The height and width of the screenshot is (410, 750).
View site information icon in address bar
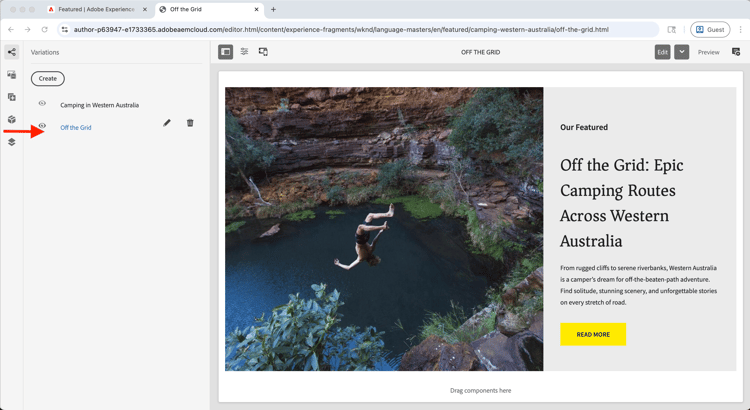coord(65,30)
